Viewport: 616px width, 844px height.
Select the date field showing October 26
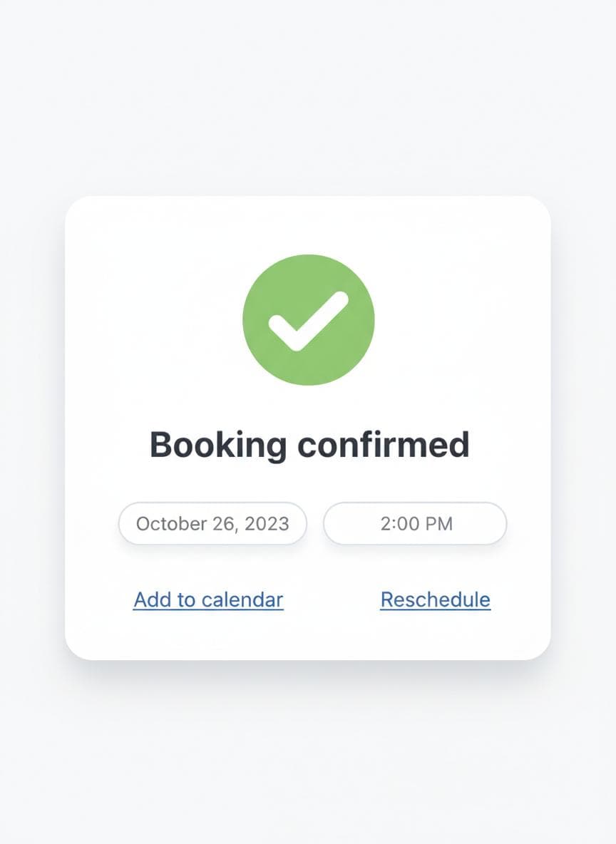coord(212,523)
